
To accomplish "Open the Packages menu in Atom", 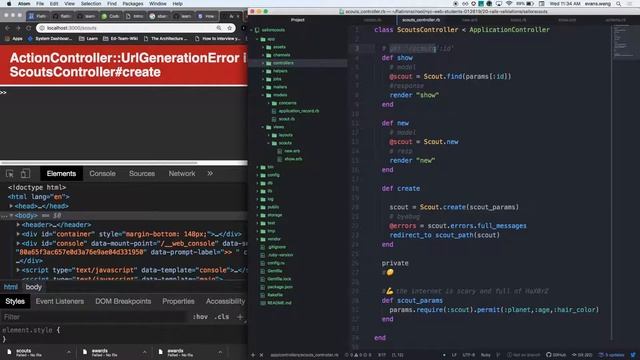I will click(133, 4).
